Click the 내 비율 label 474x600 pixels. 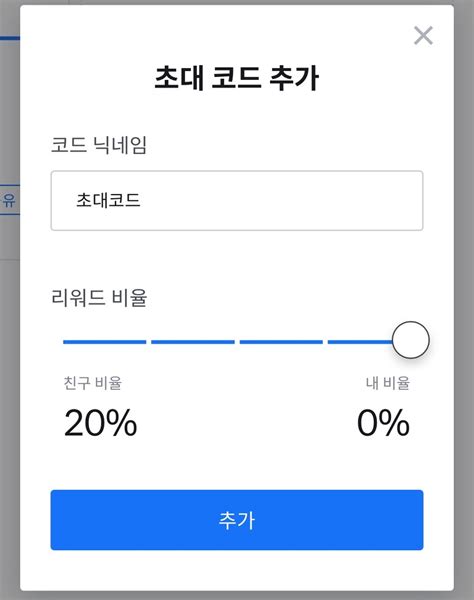click(x=388, y=383)
